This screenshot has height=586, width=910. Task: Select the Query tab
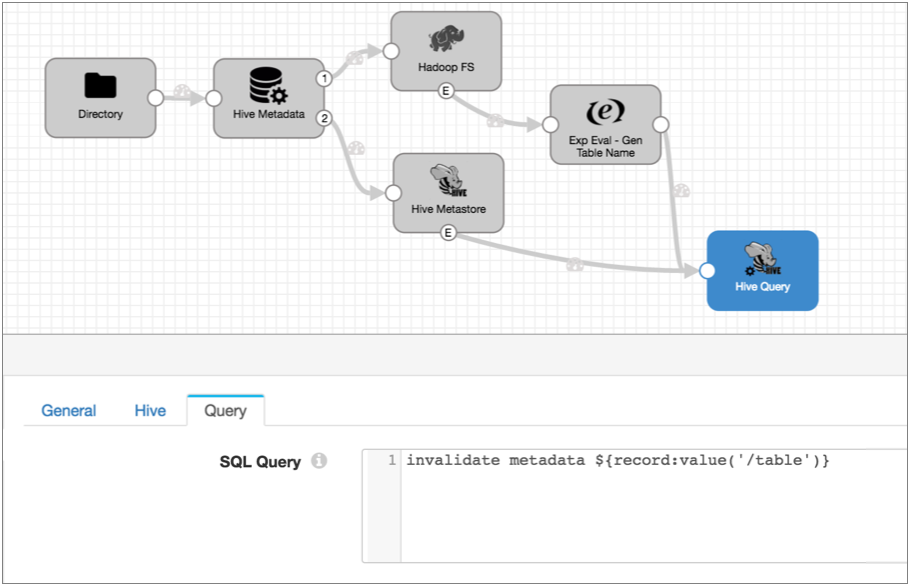[x=225, y=410]
